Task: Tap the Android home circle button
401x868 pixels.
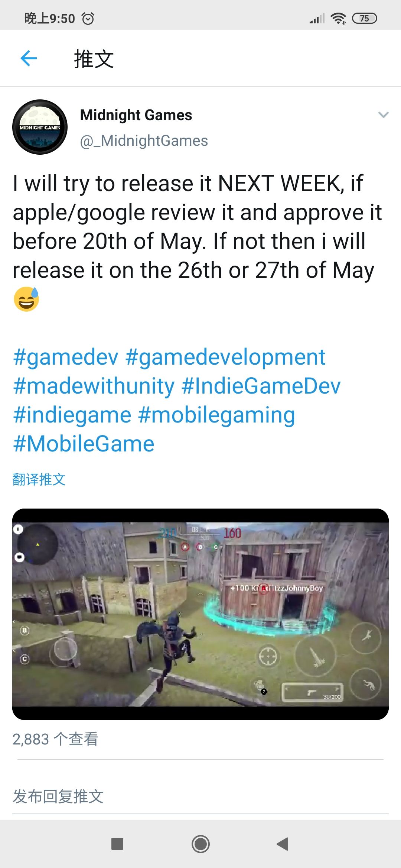Action: point(200,844)
